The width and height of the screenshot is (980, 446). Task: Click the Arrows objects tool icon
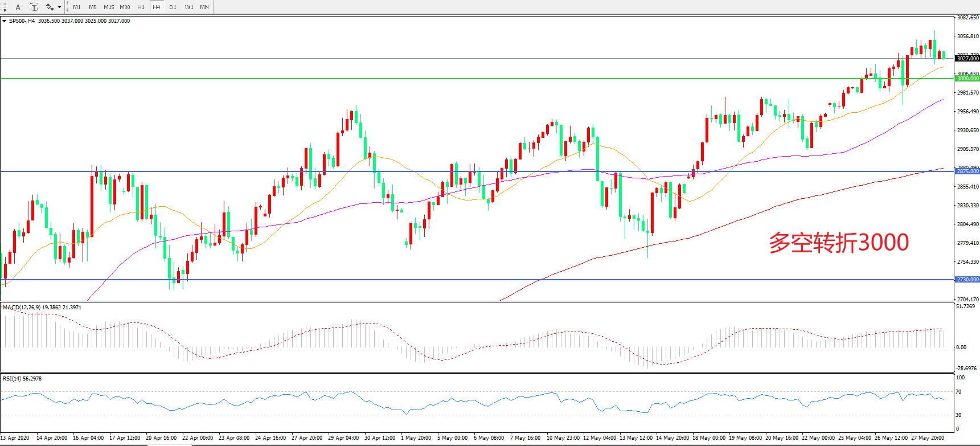(x=50, y=7)
